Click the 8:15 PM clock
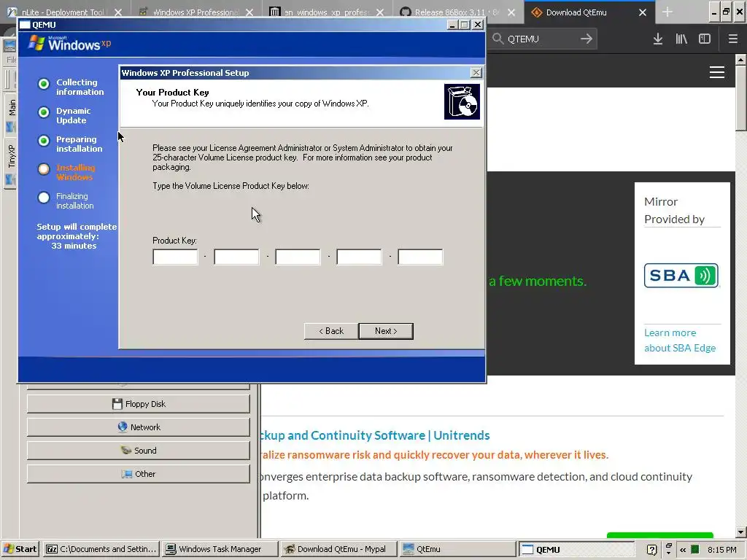747x560 pixels. tap(721, 550)
